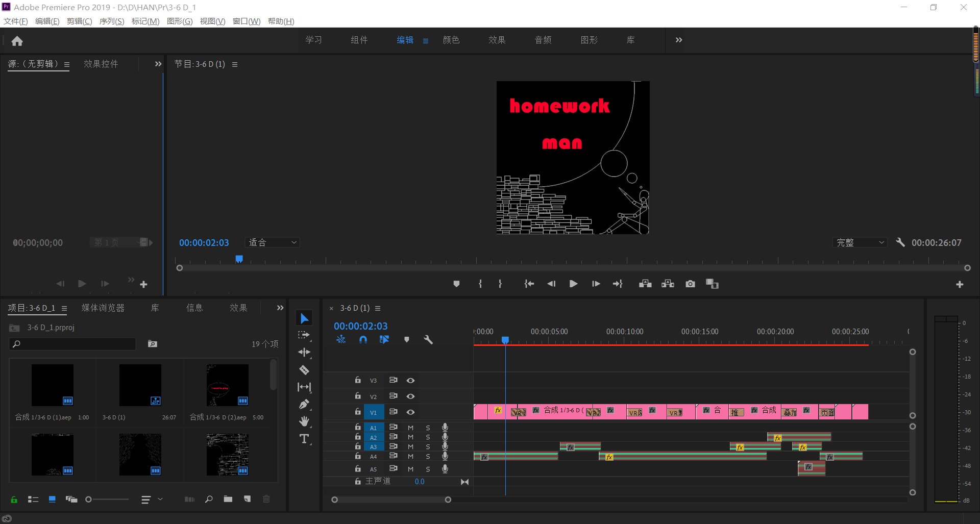The image size is (980, 524).
Task: Choose the Type tool
Action: pyautogui.click(x=304, y=439)
